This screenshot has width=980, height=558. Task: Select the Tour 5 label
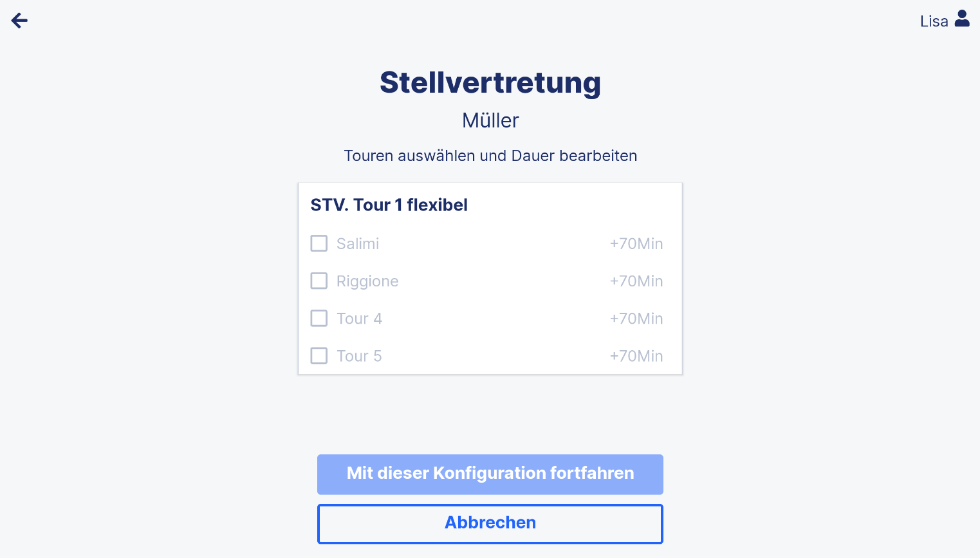tap(359, 356)
